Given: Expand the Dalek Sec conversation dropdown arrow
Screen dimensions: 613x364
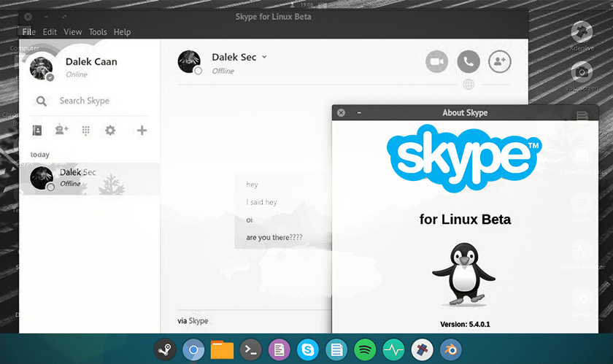Looking at the screenshot, I should 264,57.
